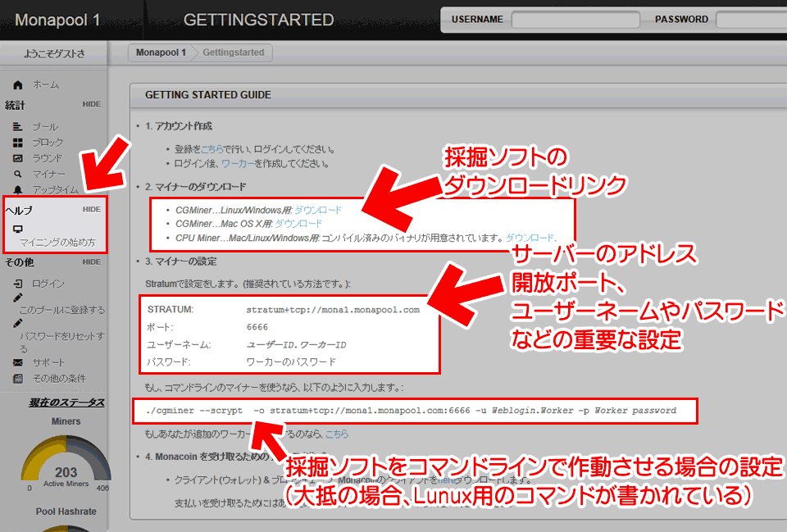This screenshot has width=787, height=532.
Task: Click the Monapool 1 breadcrumb
Action: [x=161, y=52]
